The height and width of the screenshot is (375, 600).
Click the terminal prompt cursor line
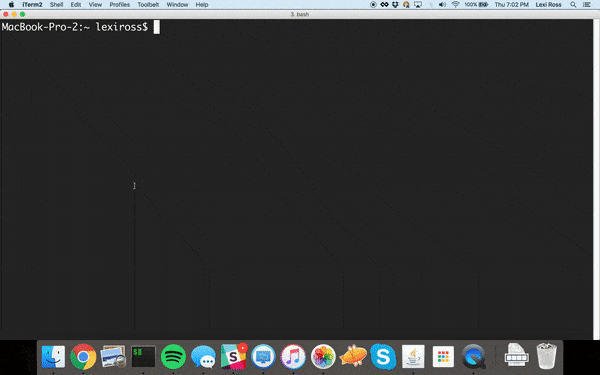pos(80,27)
